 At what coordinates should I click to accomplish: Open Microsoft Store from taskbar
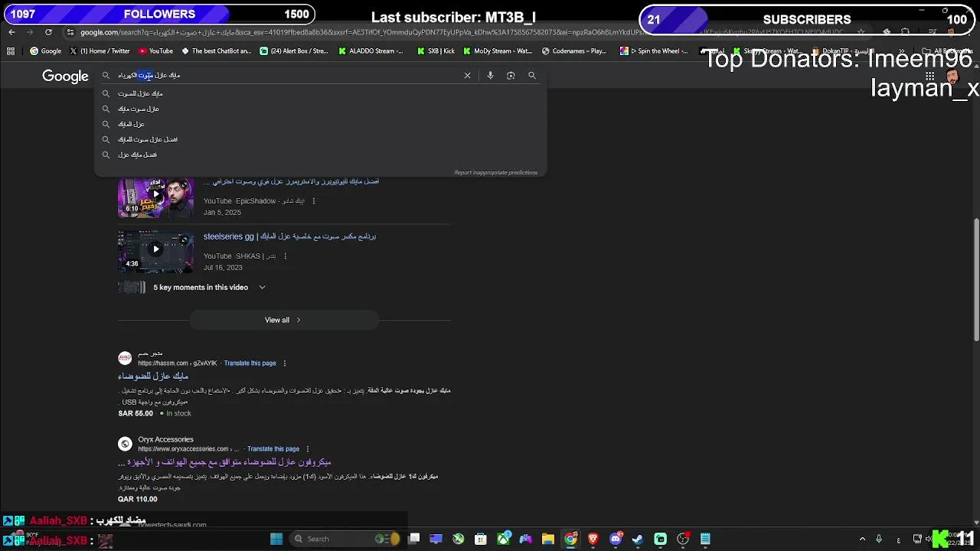coord(481,539)
